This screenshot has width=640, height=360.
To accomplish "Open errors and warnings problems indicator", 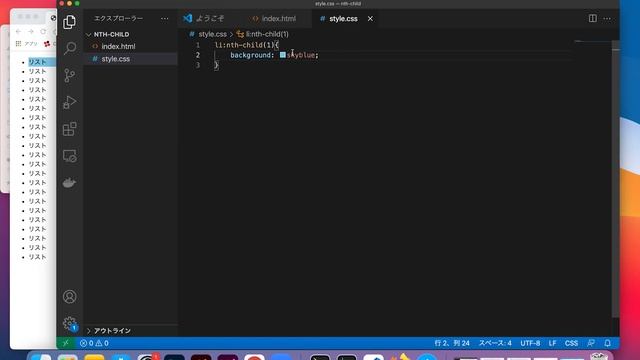I will [x=94, y=343].
